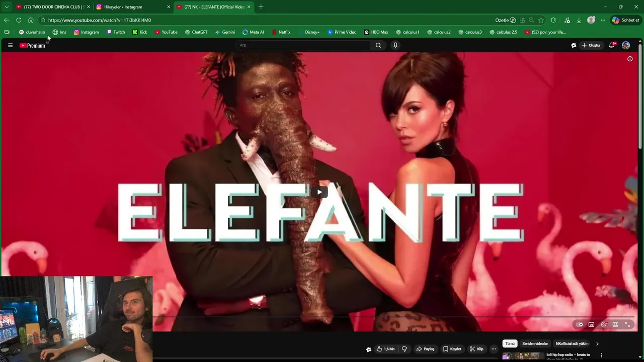Open YouTube notifications bell
This screenshot has height=362, width=644.
(612, 45)
